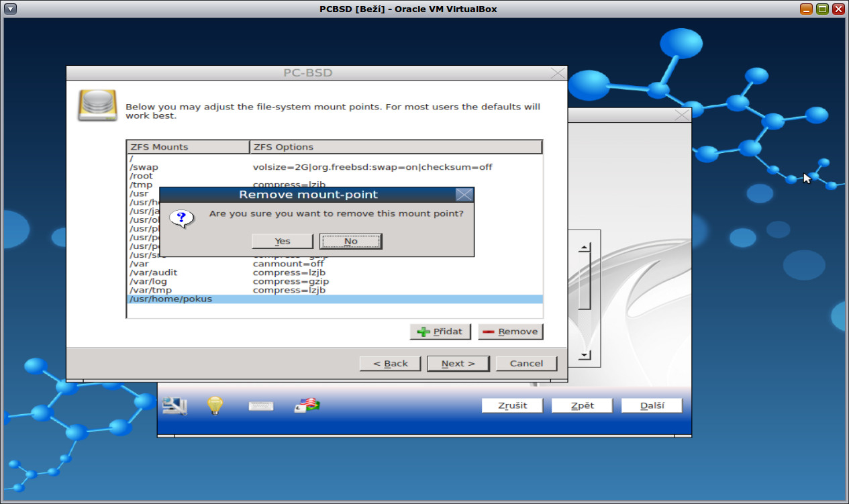
Task: Cancel removal by clicking No
Action: coord(350,240)
